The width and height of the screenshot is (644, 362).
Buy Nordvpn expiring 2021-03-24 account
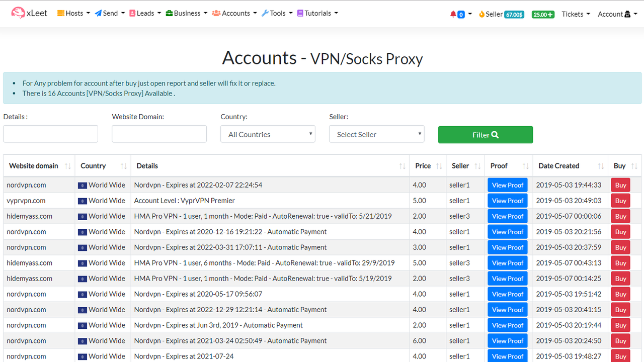621,341
